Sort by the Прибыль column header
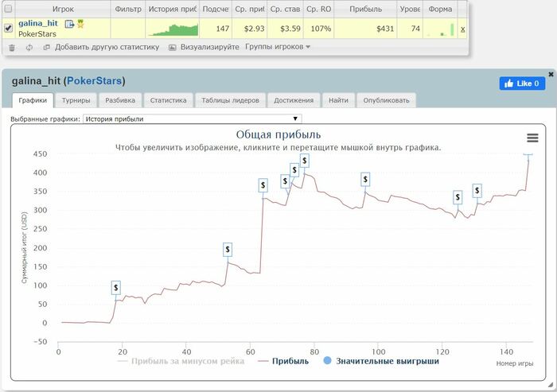 [365, 9]
